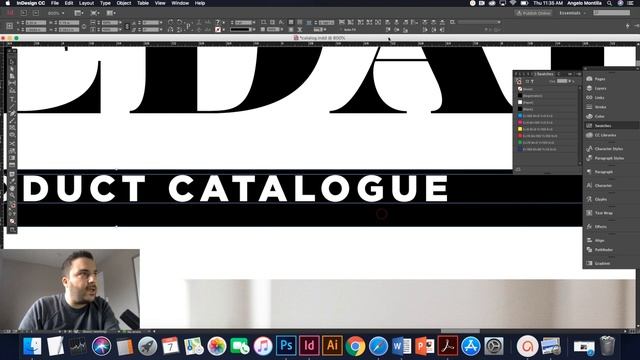
Task: Click the Publish Online button
Action: click(x=533, y=13)
